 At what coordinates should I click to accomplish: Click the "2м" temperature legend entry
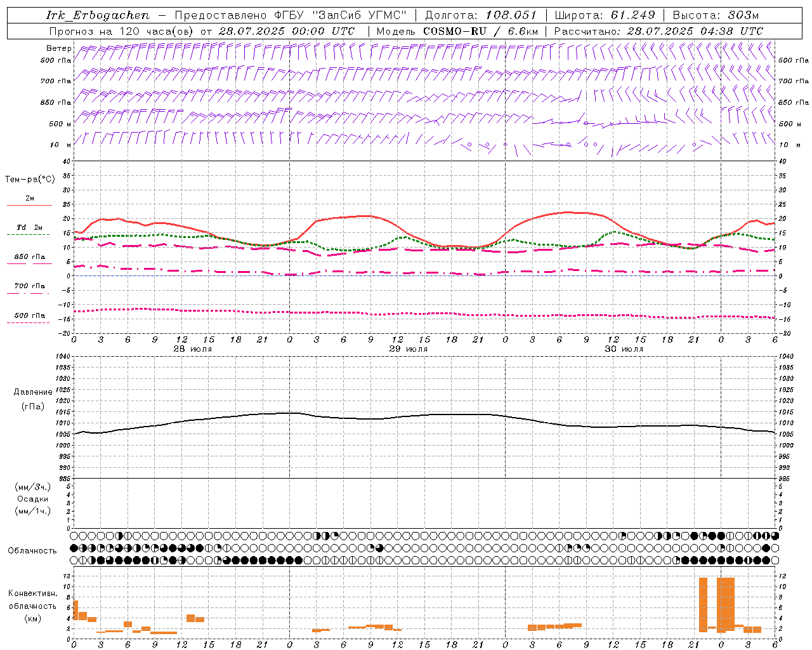30,198
